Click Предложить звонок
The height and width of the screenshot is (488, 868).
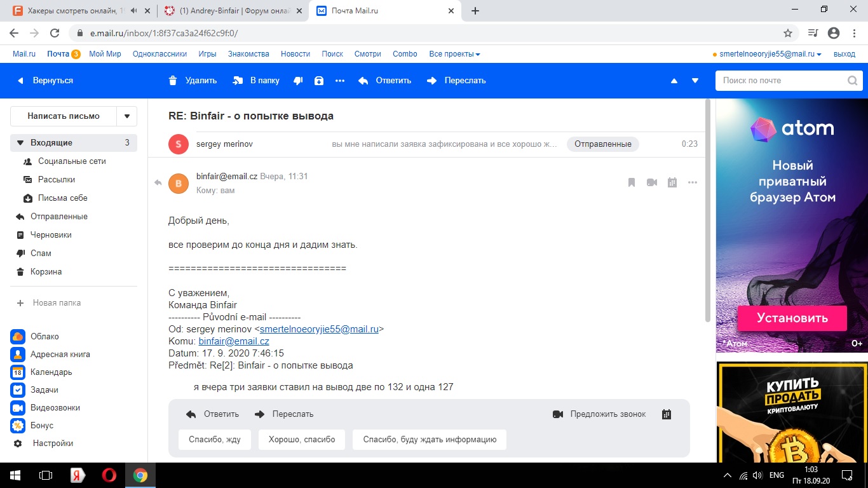click(599, 414)
